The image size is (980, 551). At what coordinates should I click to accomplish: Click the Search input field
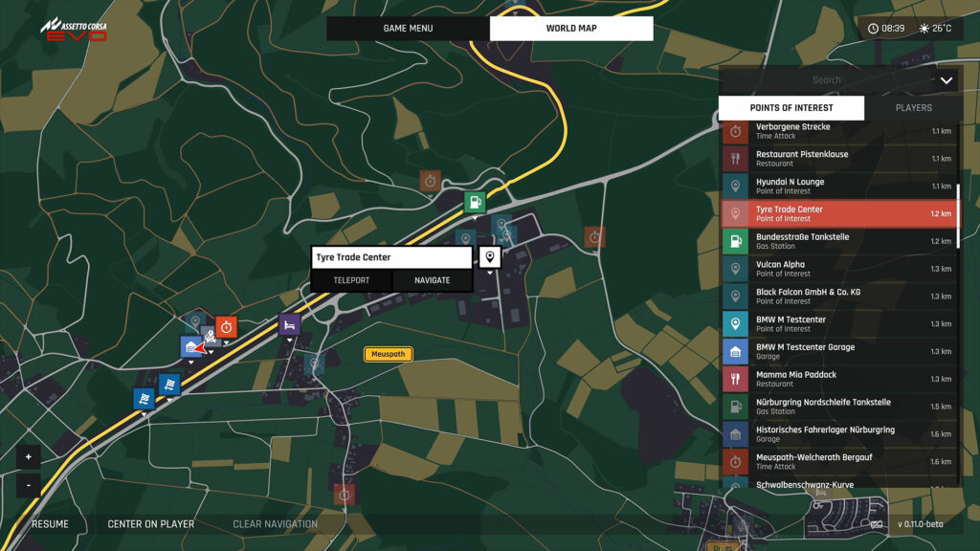pos(826,80)
